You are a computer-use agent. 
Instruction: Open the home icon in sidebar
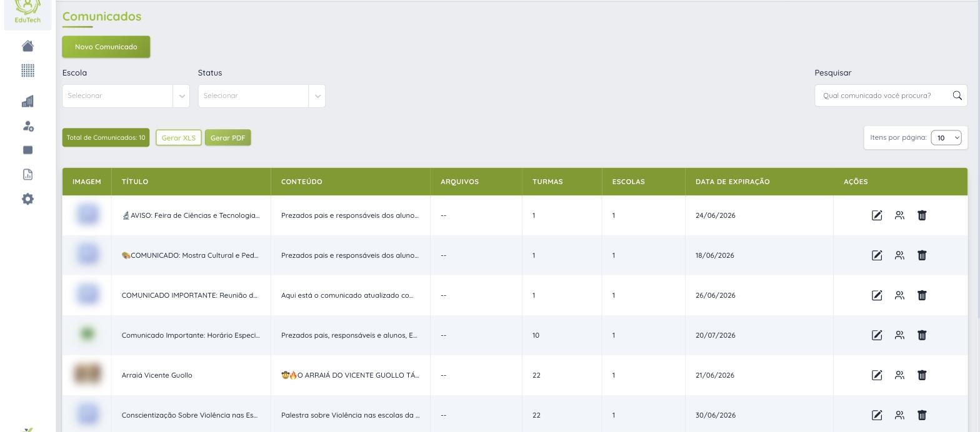pyautogui.click(x=27, y=46)
